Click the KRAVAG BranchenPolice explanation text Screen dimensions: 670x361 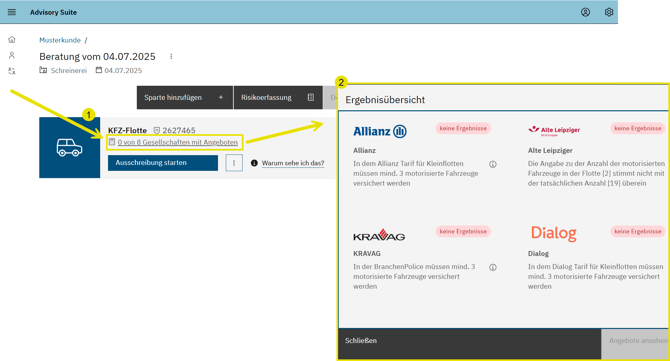pyautogui.click(x=414, y=276)
